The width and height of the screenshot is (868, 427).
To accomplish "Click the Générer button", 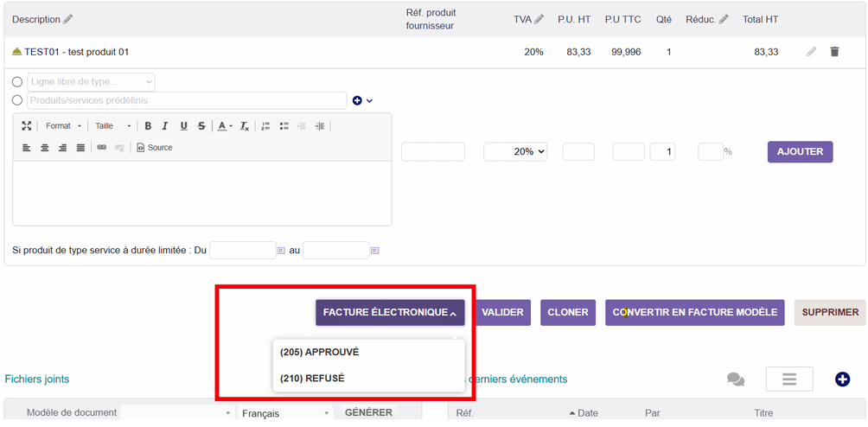I will point(368,412).
